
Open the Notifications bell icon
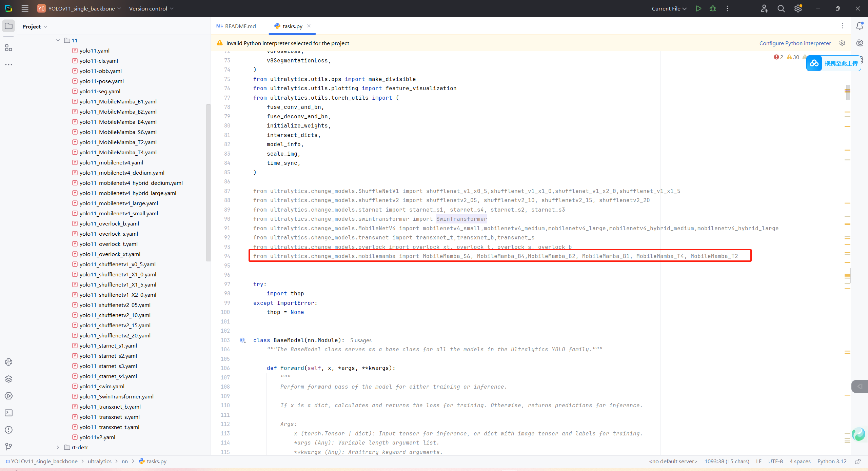pos(860,26)
